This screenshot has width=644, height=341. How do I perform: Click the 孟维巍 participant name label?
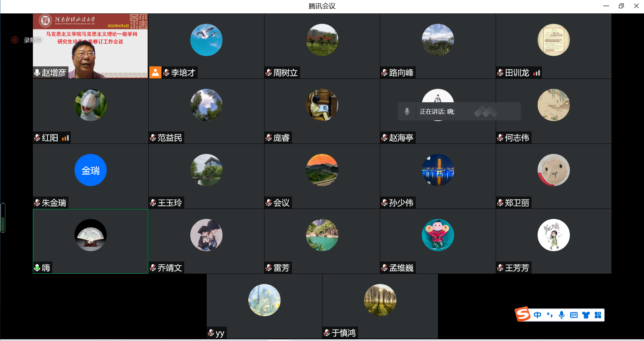[401, 268]
